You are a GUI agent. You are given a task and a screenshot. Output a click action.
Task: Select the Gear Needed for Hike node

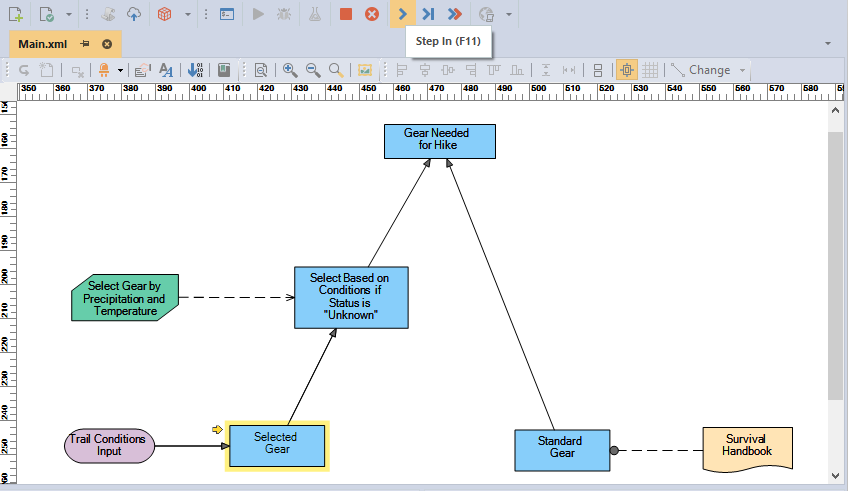(440, 141)
